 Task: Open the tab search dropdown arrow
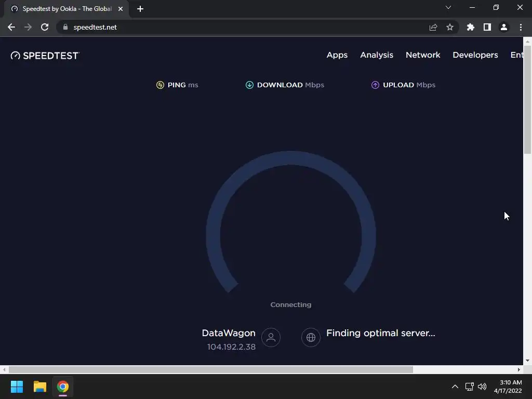[x=448, y=7]
